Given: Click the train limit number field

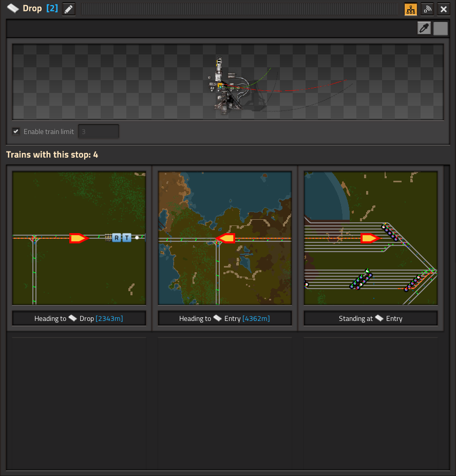Looking at the screenshot, I should [x=99, y=131].
